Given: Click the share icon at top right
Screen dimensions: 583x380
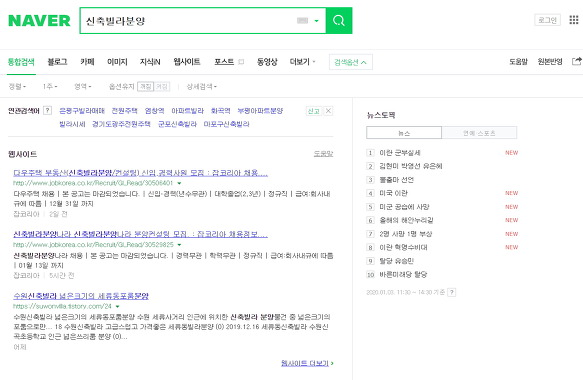Looking at the screenshot, I should pos(576,61).
